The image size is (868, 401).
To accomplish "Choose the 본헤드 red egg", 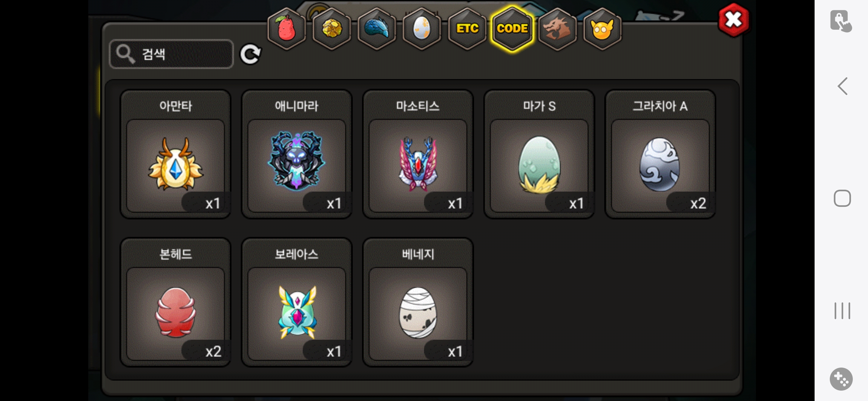I will (175, 302).
